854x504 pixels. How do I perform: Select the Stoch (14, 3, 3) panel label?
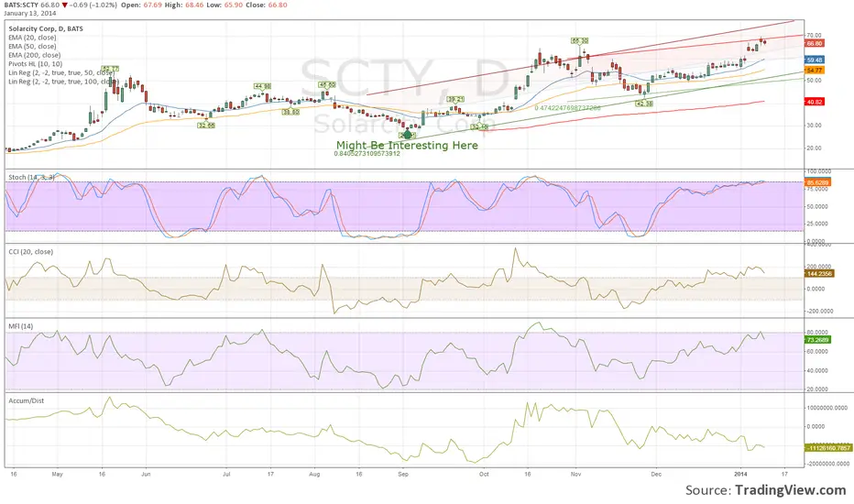[x=31, y=177]
